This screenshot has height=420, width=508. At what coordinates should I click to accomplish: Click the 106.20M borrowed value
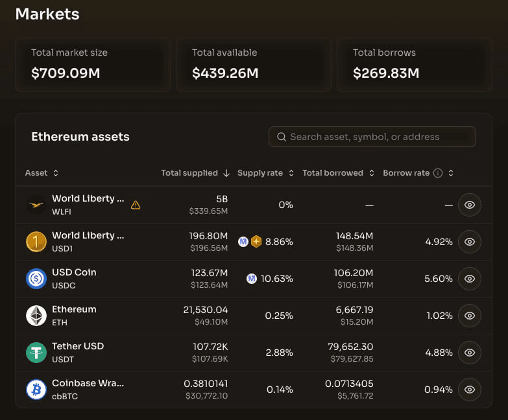coord(354,273)
